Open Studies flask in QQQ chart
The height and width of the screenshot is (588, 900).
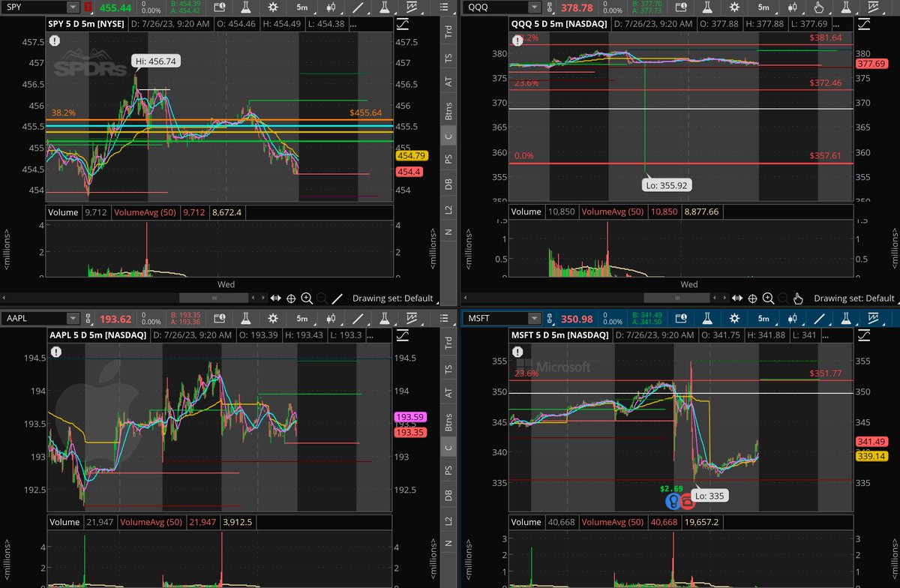707,7
